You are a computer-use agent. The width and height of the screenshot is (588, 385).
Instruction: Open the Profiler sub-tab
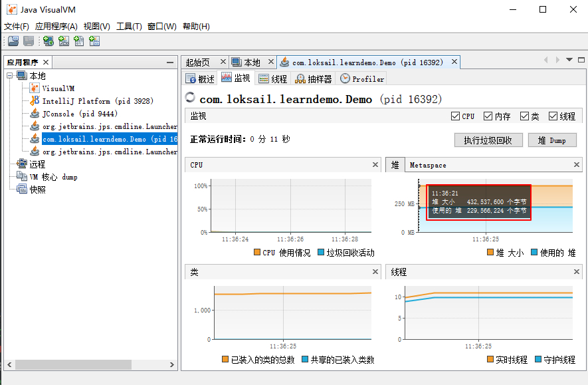362,79
